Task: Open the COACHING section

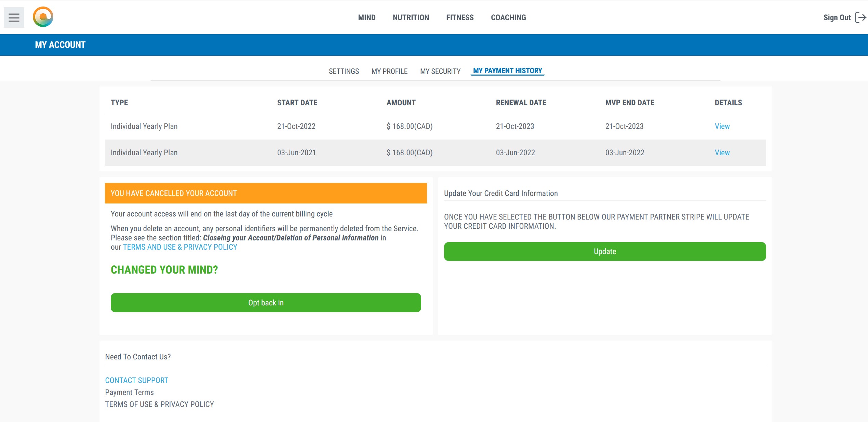Action: coord(508,17)
